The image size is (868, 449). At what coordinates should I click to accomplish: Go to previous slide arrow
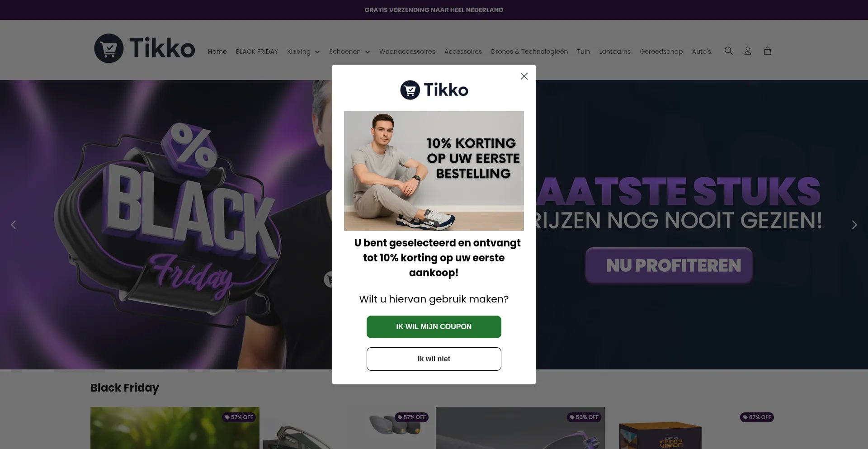click(14, 225)
